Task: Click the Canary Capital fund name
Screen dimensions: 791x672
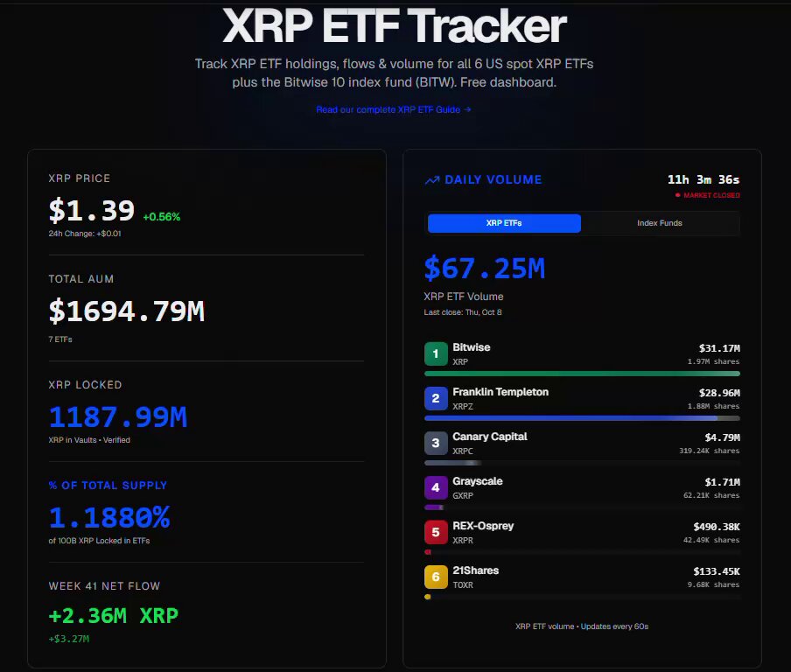Action: (x=490, y=437)
